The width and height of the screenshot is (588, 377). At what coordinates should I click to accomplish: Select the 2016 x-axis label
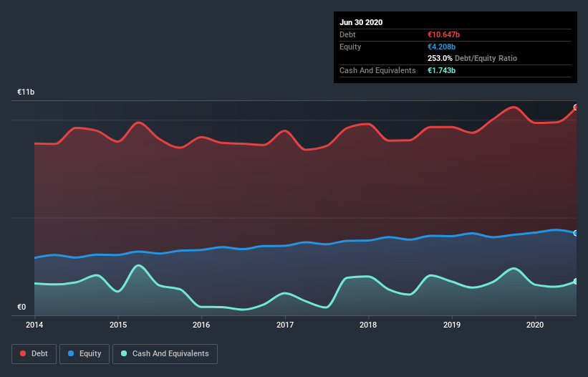coord(201,325)
